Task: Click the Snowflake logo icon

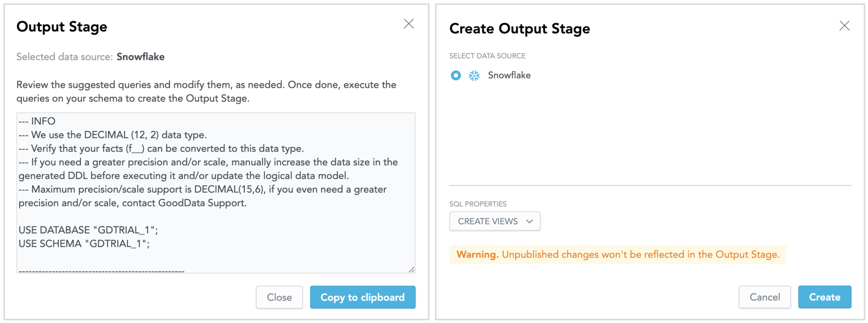Action: pos(474,76)
